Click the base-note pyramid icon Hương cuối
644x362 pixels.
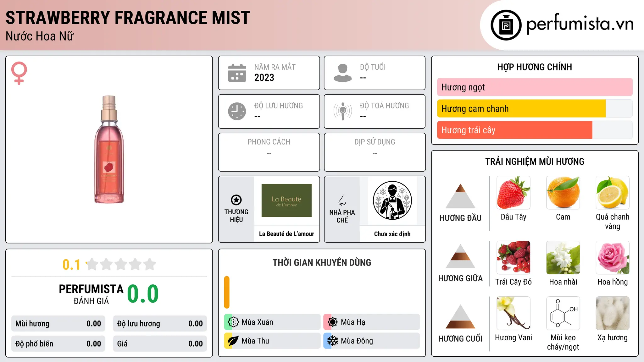coord(461,317)
